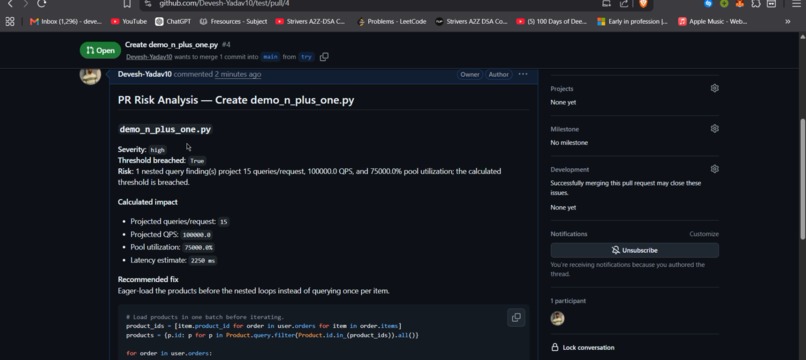The image size is (806, 360).
Task: Open the YouTube bookmark
Action: [129, 22]
